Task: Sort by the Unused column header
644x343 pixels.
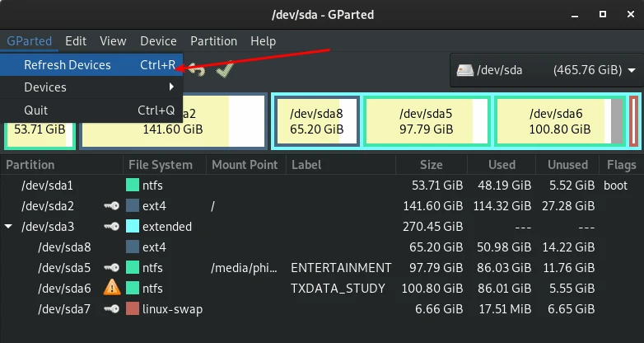Action: [567, 165]
